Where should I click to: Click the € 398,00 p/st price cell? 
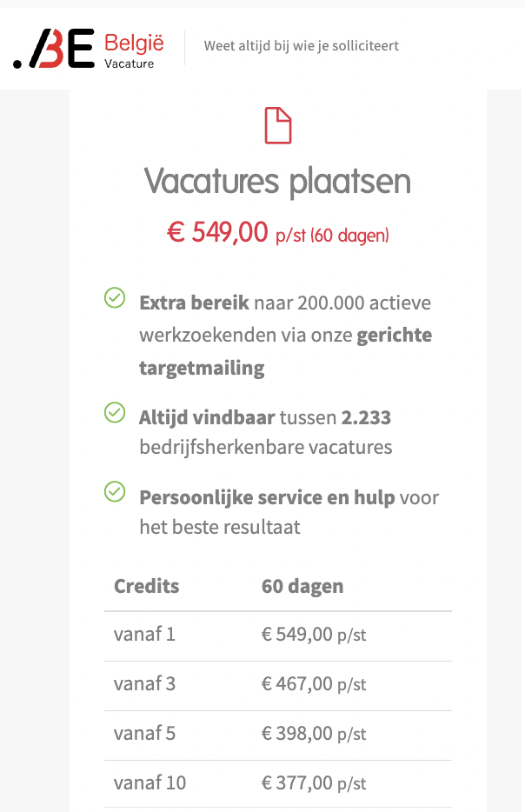coord(314,734)
